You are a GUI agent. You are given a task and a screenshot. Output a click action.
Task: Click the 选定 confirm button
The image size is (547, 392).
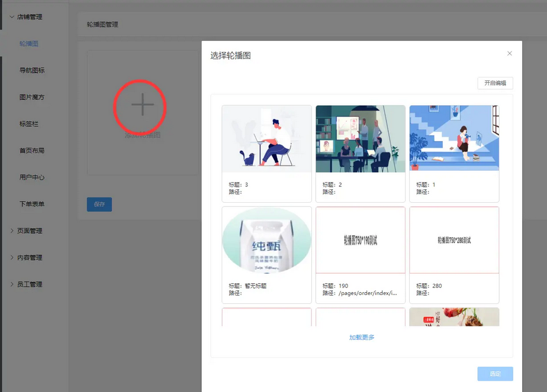click(495, 374)
